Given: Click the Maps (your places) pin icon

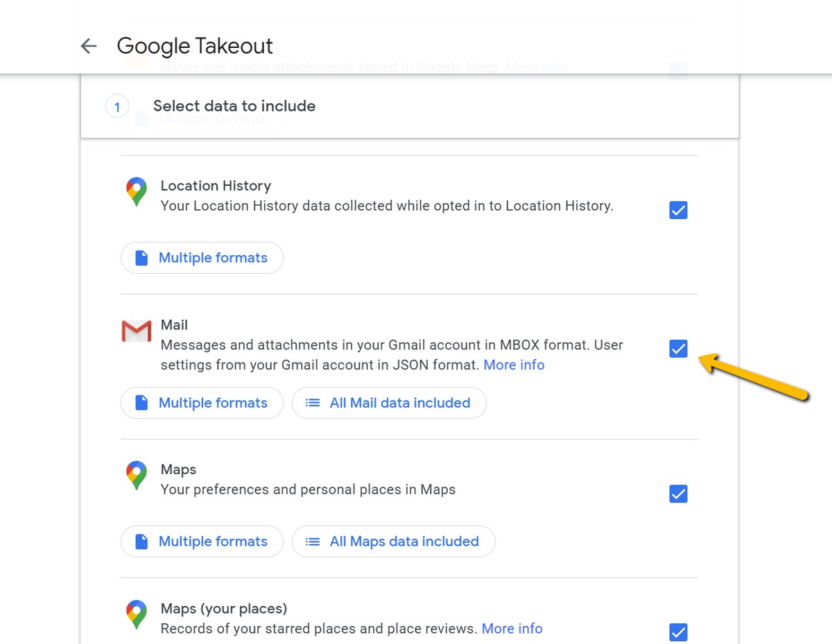Looking at the screenshot, I should pos(137,614).
